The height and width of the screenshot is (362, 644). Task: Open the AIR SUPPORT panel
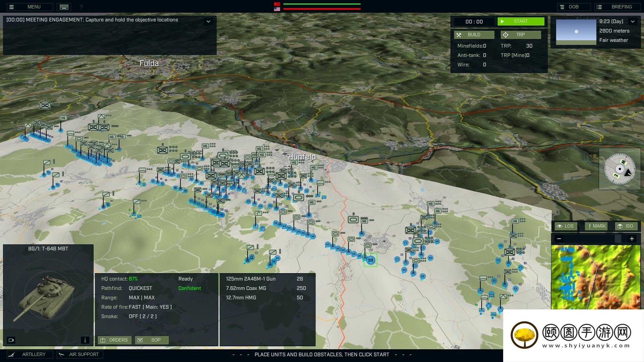click(x=80, y=355)
